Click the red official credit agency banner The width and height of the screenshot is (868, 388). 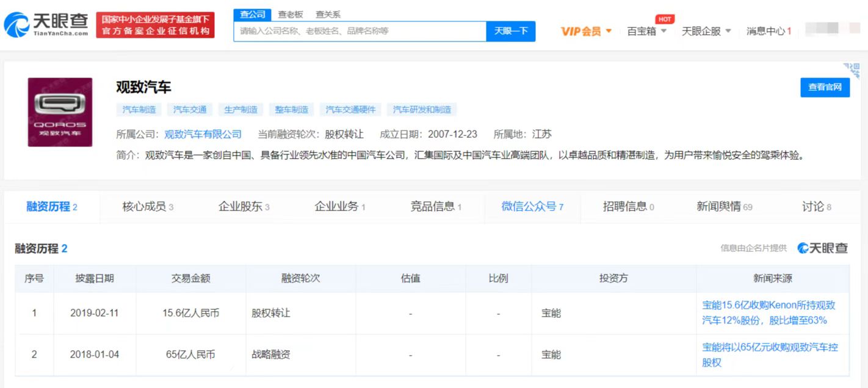click(155, 25)
